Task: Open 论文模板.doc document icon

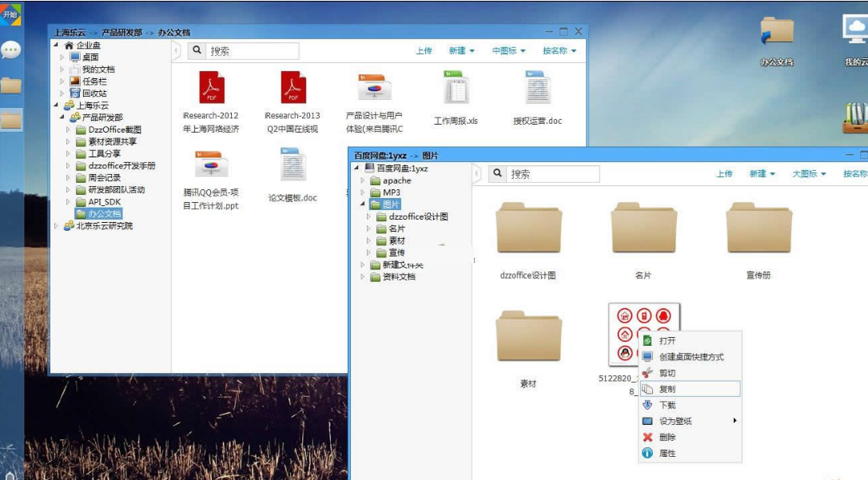Action: [293, 165]
